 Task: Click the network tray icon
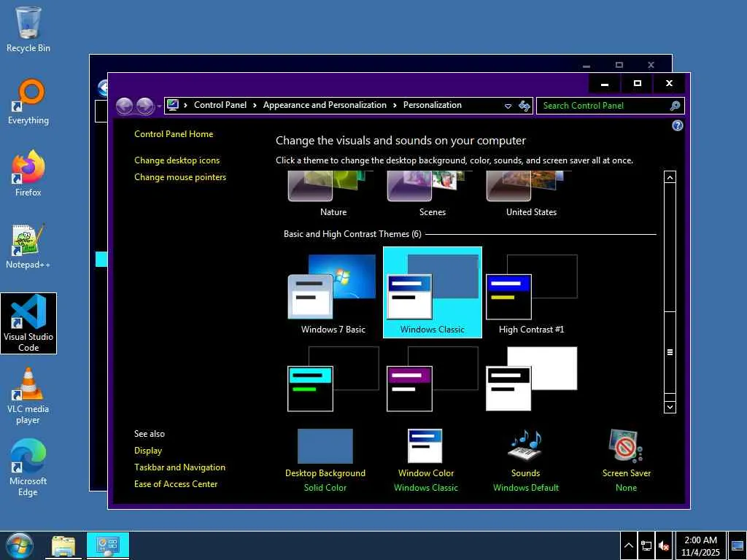646,545
